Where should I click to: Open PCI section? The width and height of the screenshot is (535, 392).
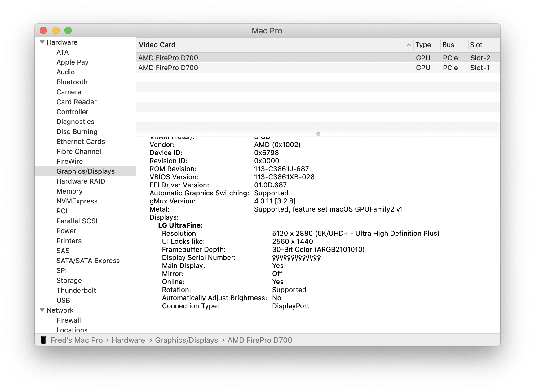point(62,211)
